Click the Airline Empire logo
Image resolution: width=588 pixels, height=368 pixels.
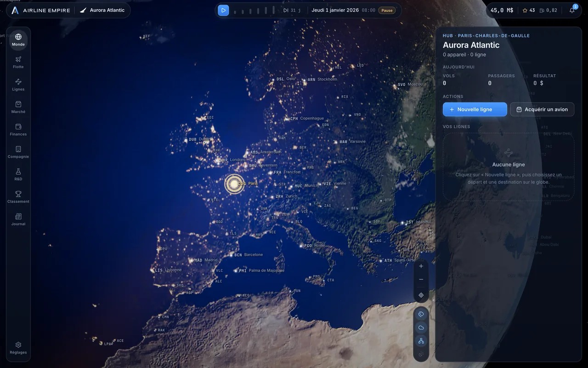coord(40,10)
